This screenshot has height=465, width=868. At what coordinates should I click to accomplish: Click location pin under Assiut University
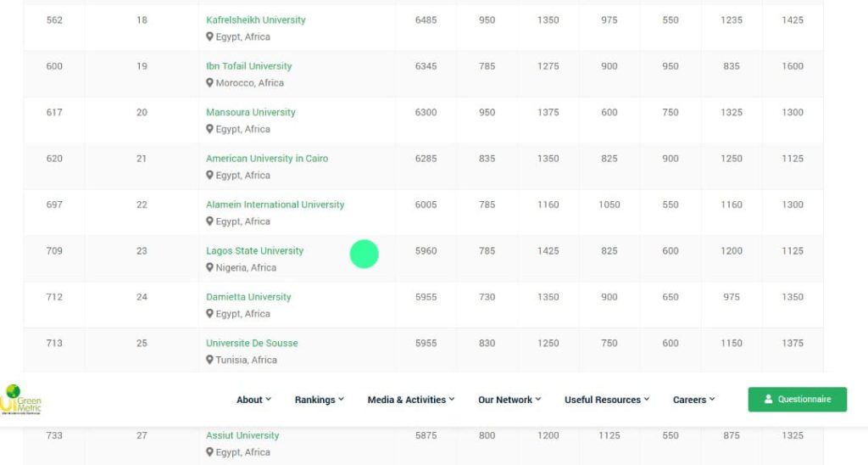coord(210,453)
